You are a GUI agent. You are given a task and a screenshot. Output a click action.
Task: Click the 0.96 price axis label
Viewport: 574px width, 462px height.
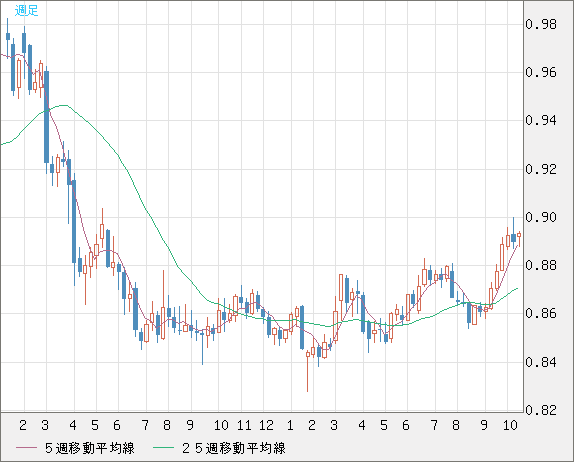(x=541, y=72)
